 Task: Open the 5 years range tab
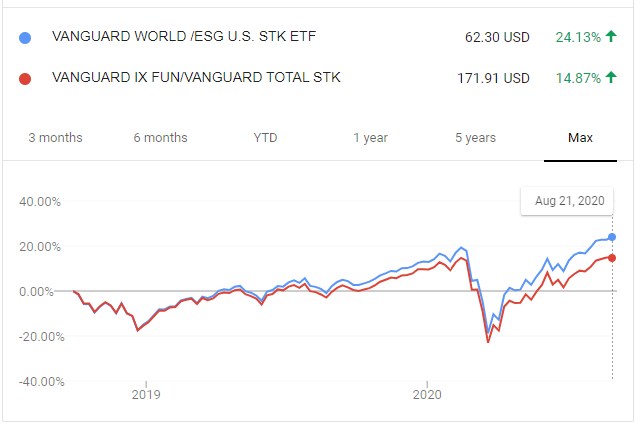[x=475, y=137]
